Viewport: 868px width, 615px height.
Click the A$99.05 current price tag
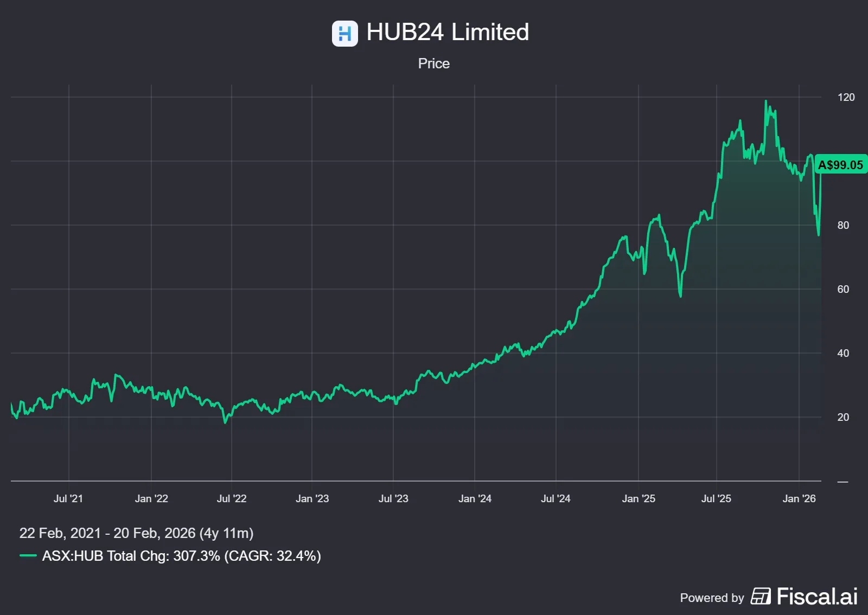click(840, 165)
